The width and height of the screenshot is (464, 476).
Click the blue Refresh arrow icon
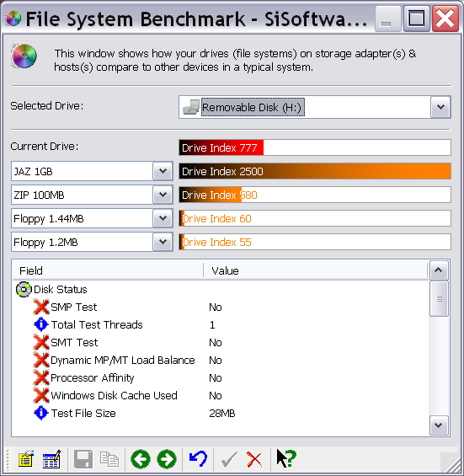pos(198,458)
